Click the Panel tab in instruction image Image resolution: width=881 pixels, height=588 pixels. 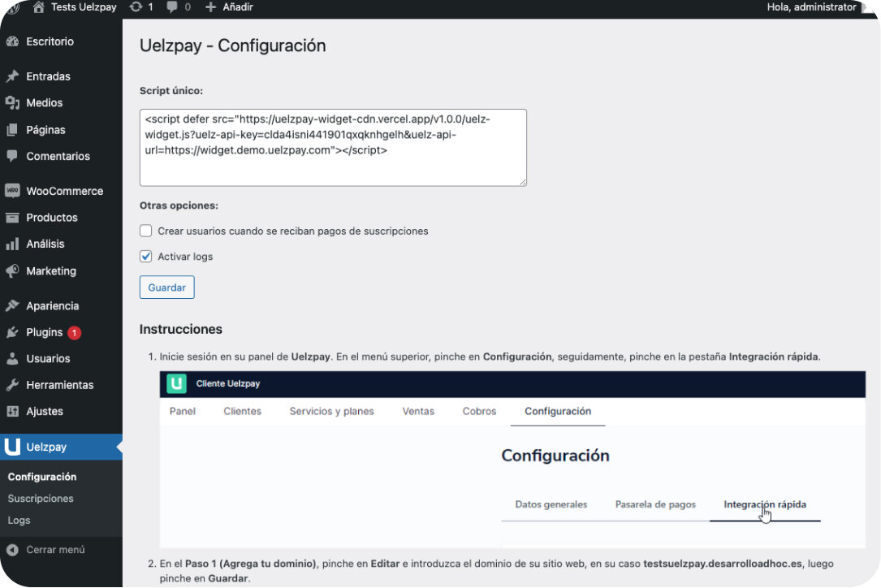183,412
